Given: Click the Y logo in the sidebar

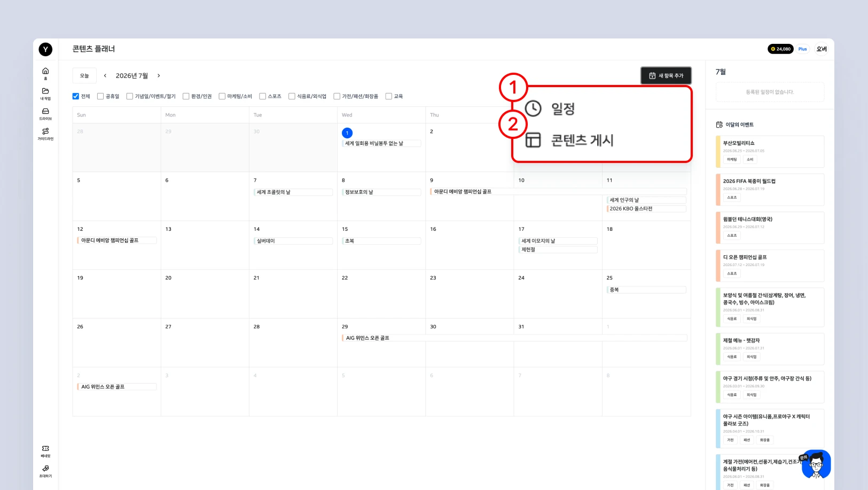Looking at the screenshot, I should 45,50.
